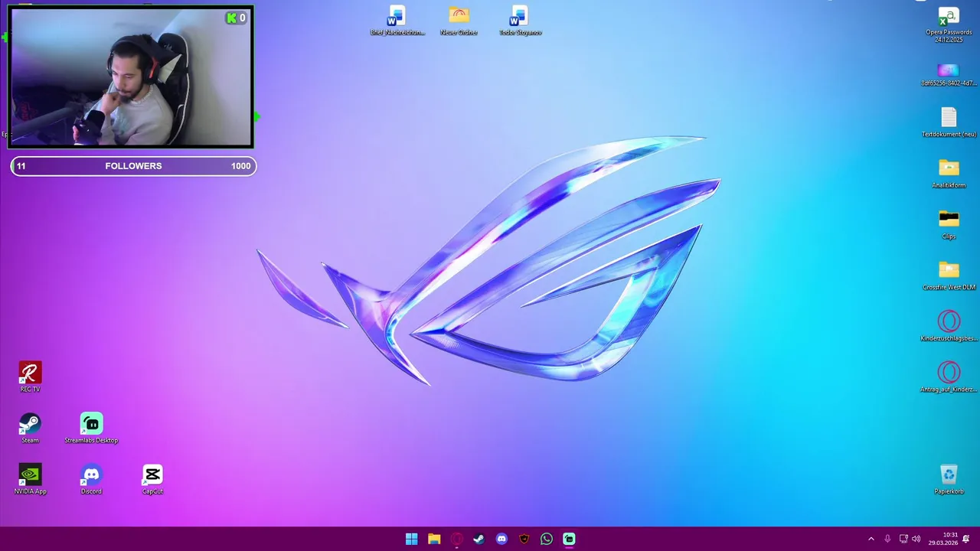Open the notification bell in taskbar corner
980x551 pixels.
coord(966,539)
